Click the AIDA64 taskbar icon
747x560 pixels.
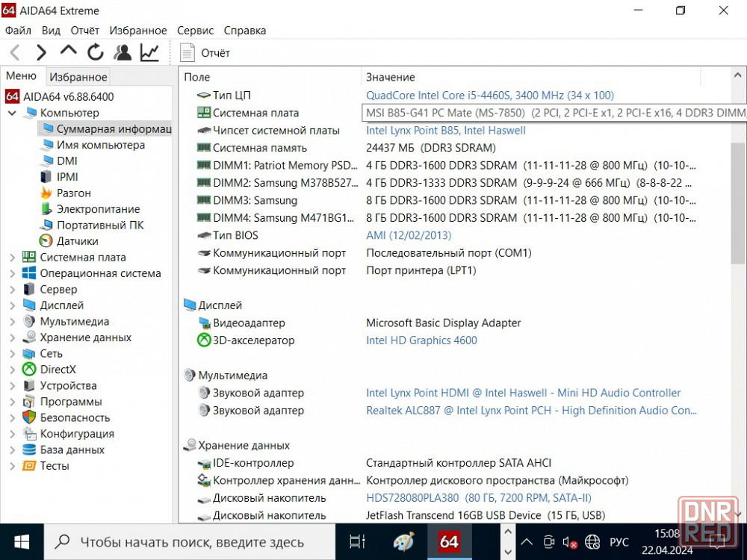tap(449, 542)
